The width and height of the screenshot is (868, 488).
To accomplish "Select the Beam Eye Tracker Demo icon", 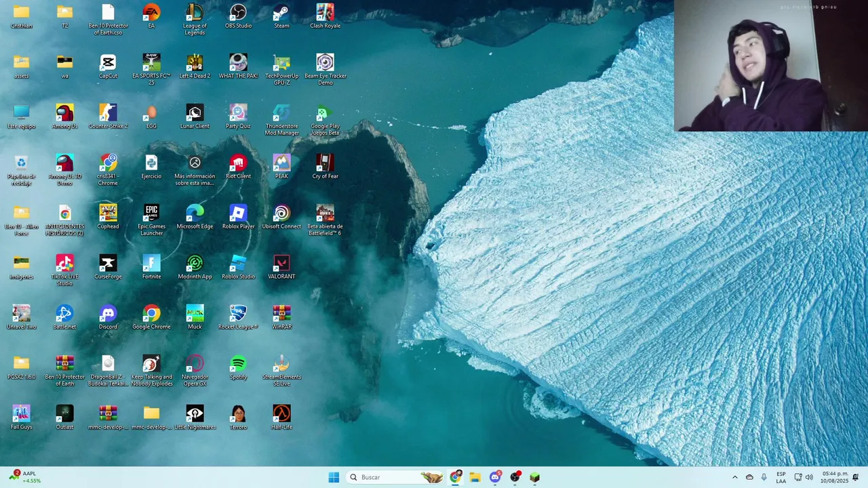I will (x=325, y=69).
